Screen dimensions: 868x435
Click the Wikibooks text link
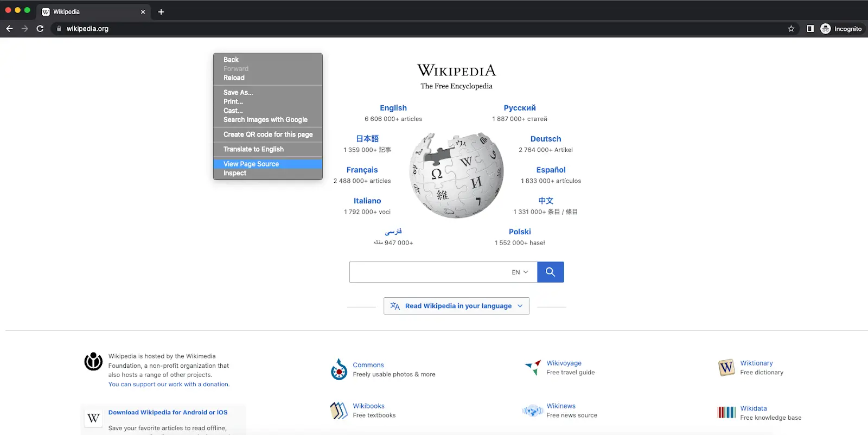[x=369, y=406]
